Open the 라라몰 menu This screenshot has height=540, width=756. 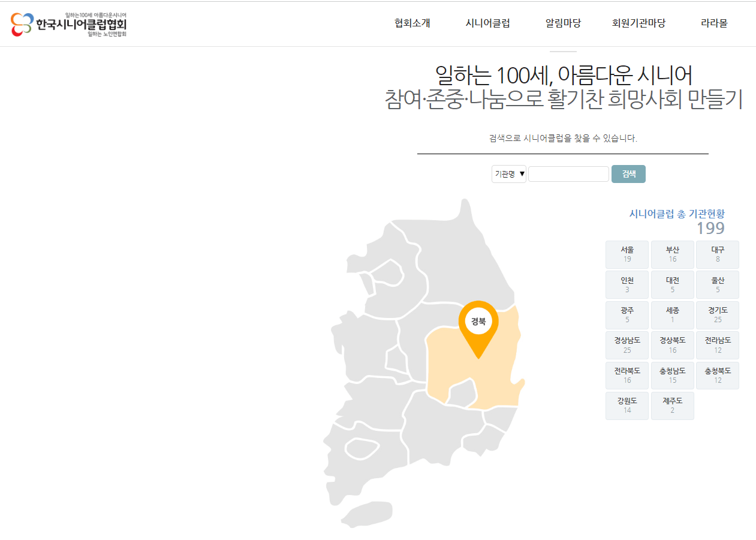(714, 23)
